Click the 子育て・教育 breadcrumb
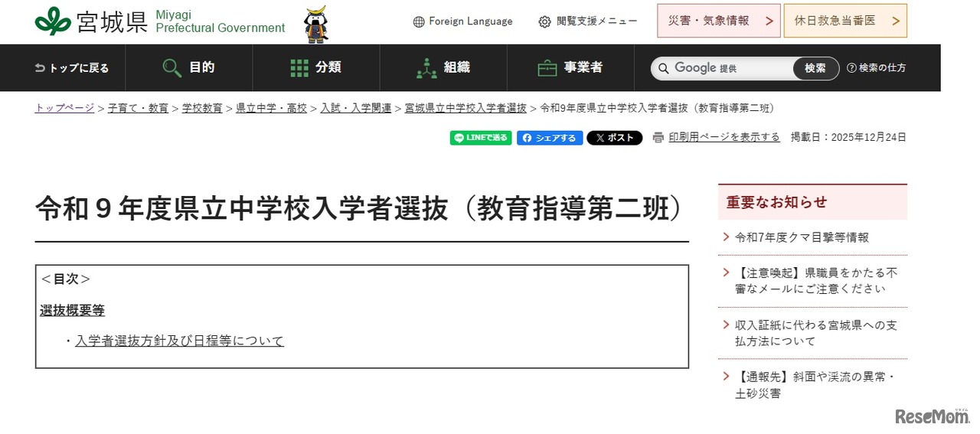980x434 pixels. tap(138, 108)
